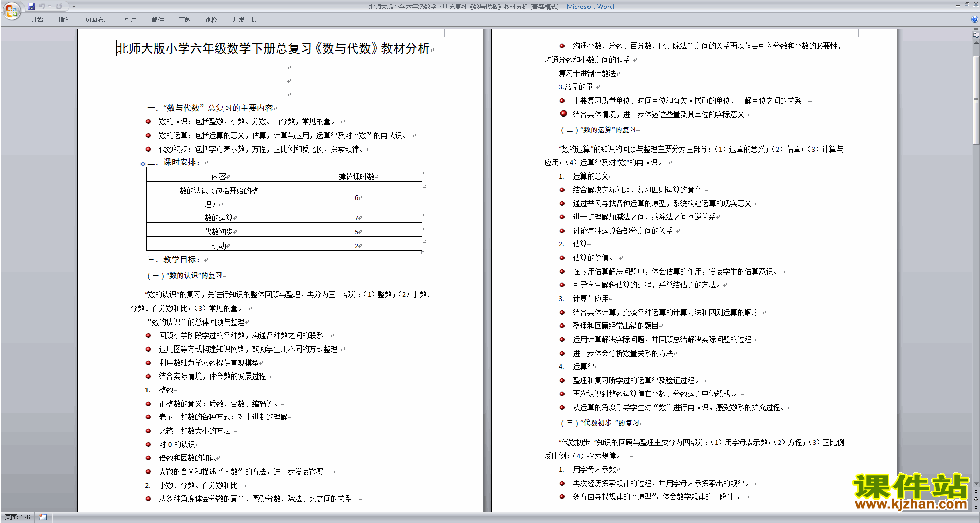Image resolution: width=980 pixels, height=523 pixels.
Task: Click table resize handle at table's bottom-right corner
Action: tap(423, 253)
